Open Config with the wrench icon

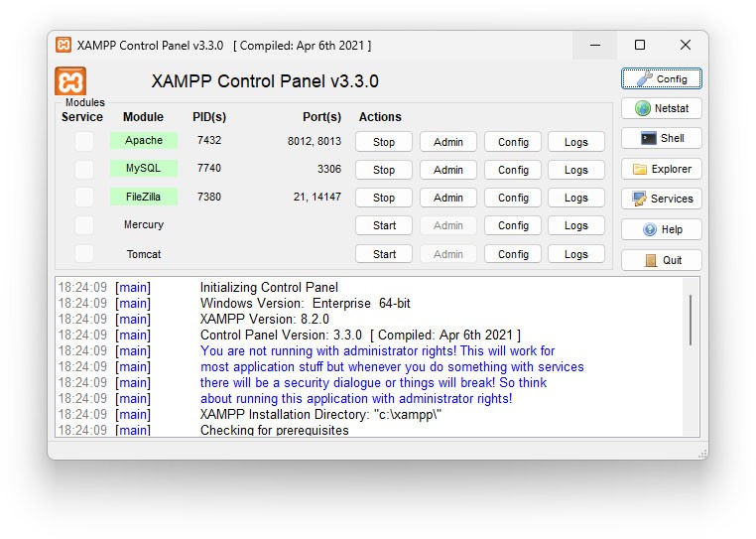pos(662,78)
